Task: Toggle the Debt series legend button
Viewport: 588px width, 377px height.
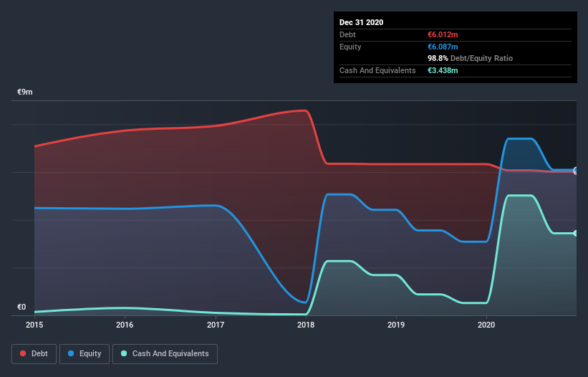Action: (34, 354)
